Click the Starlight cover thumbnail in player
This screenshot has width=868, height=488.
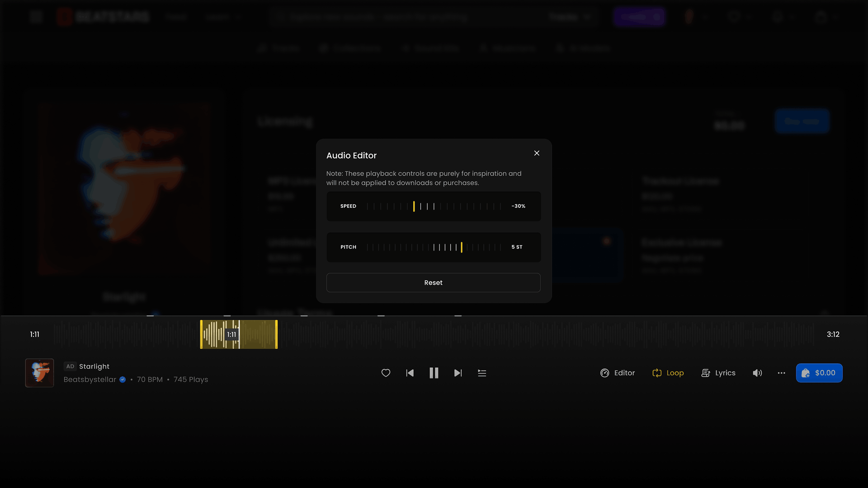pyautogui.click(x=39, y=373)
